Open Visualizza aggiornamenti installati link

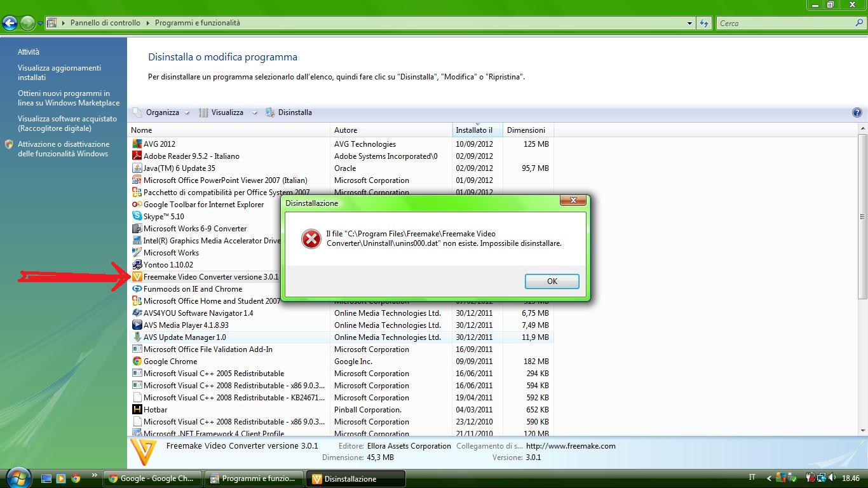click(x=59, y=72)
